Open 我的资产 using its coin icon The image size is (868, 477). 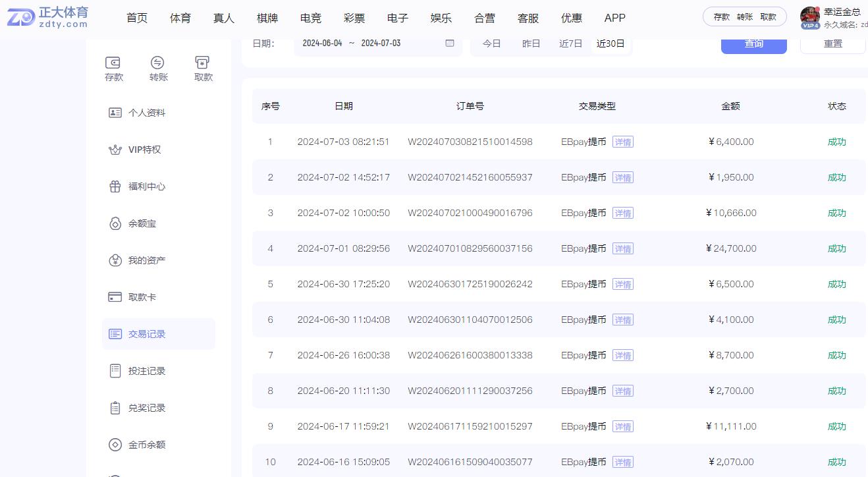[115, 260]
